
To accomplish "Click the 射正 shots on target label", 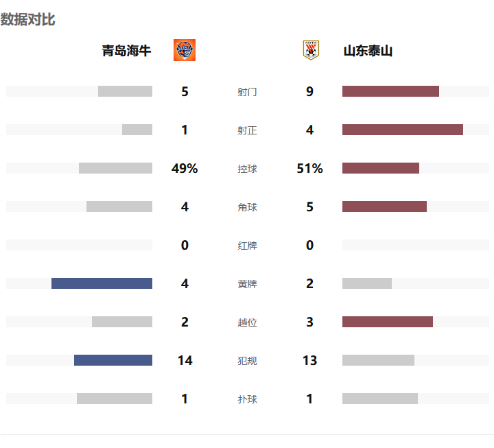I will tap(247, 130).
